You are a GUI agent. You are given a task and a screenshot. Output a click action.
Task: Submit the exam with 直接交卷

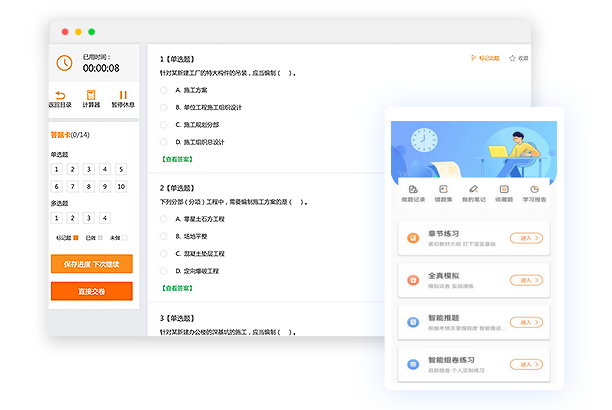click(x=91, y=291)
